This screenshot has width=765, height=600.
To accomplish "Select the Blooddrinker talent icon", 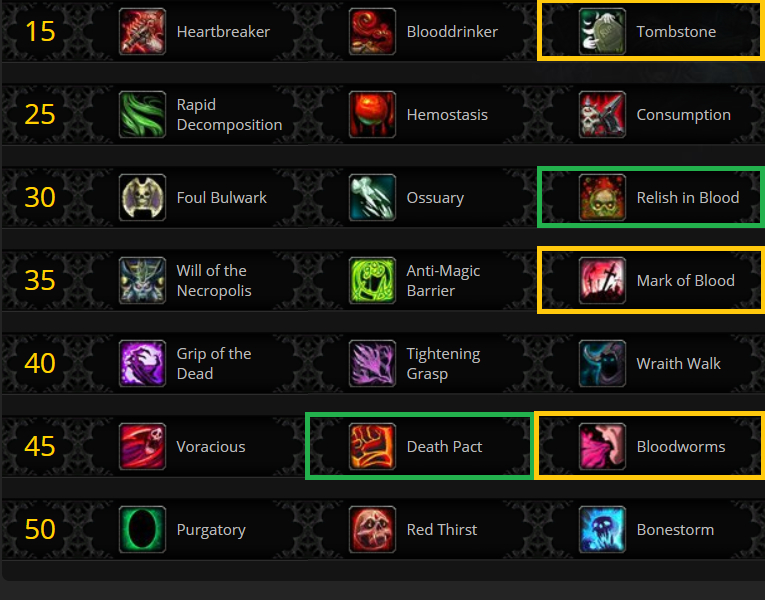I will click(372, 32).
